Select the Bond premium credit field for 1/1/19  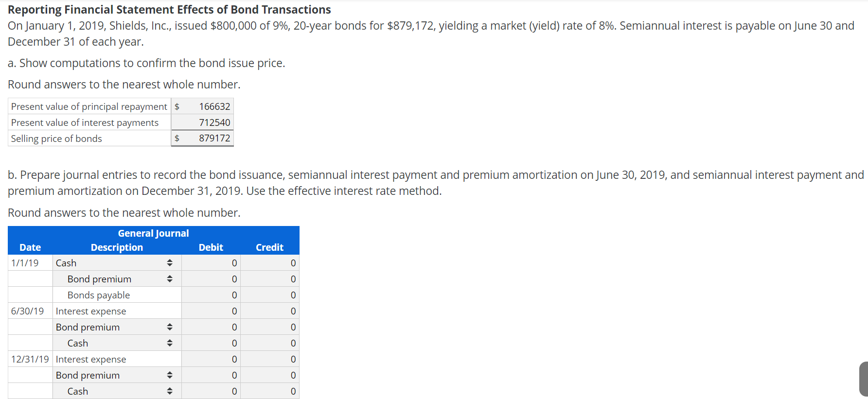[270, 278]
